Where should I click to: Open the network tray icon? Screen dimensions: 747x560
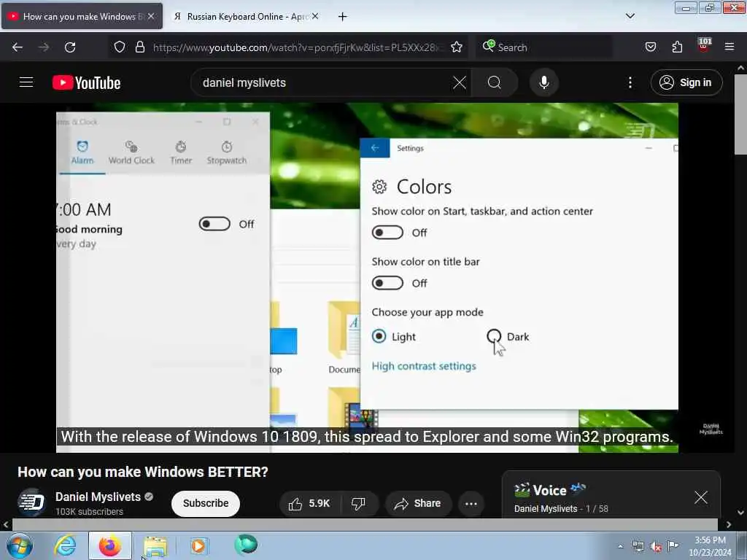[x=638, y=547]
